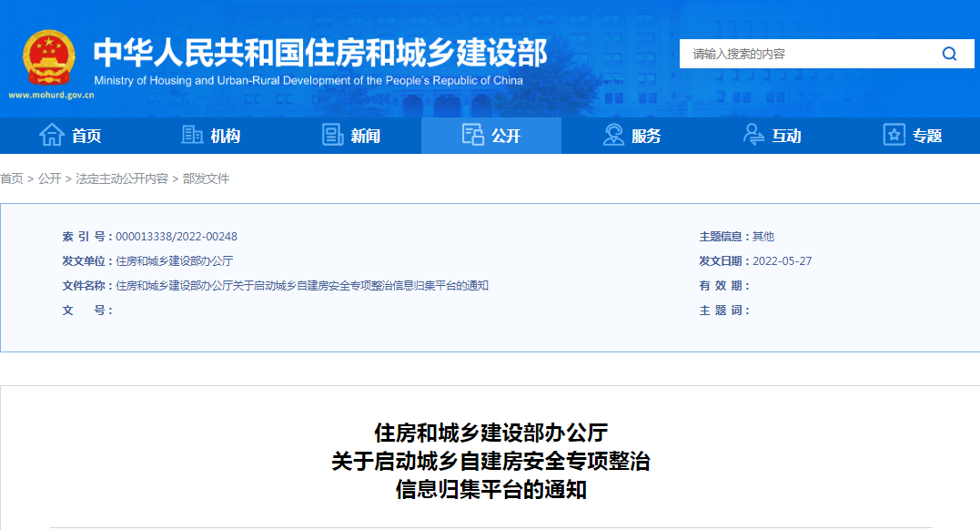
Task: Click issuing unit 住房和城乡建设部办公厅
Action: (x=175, y=261)
